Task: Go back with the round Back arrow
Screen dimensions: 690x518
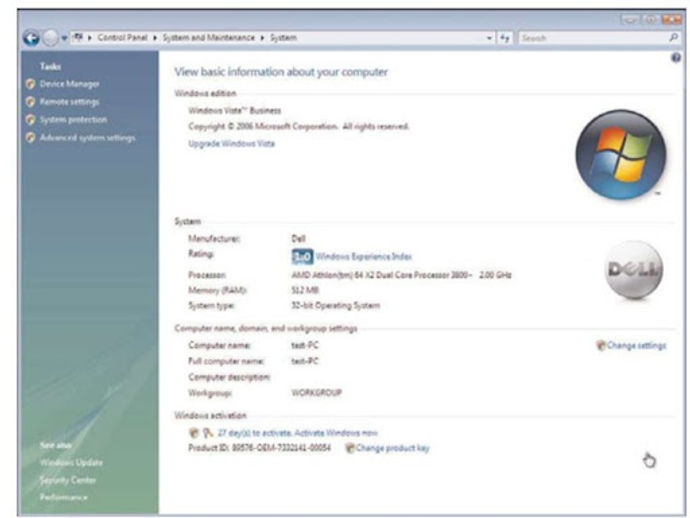Action: point(31,38)
